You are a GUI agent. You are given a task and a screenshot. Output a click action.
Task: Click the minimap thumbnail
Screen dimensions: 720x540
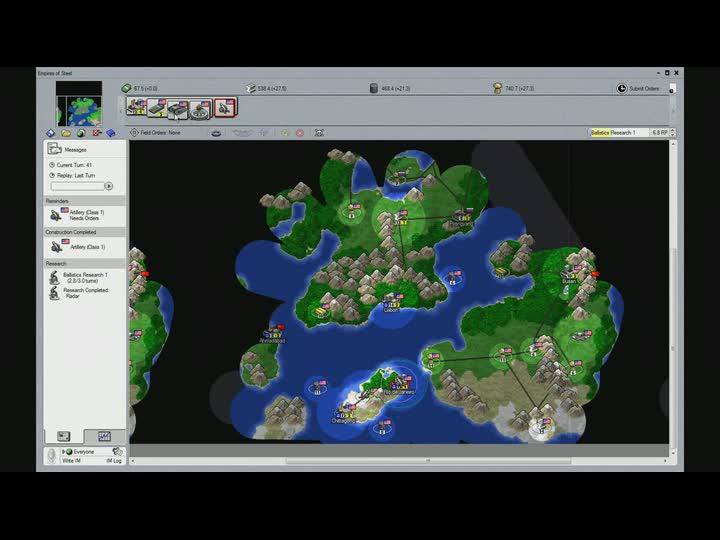(79, 104)
